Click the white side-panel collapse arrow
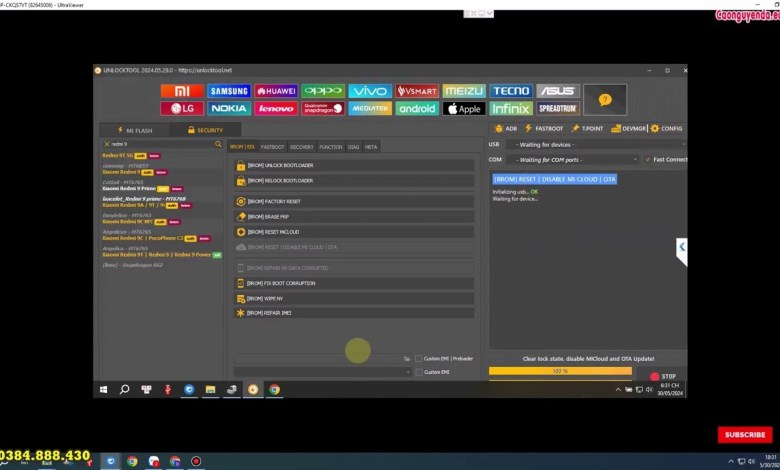The height and width of the screenshot is (470, 780). click(682, 251)
